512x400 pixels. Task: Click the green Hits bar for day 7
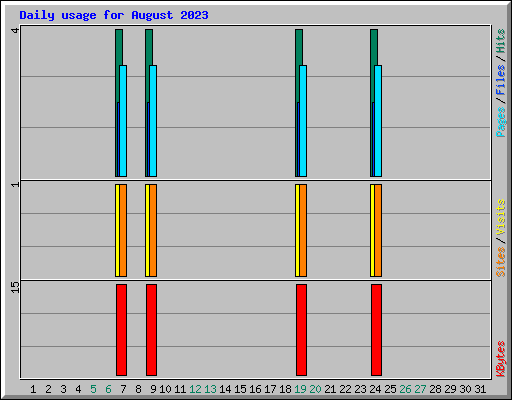119,47
